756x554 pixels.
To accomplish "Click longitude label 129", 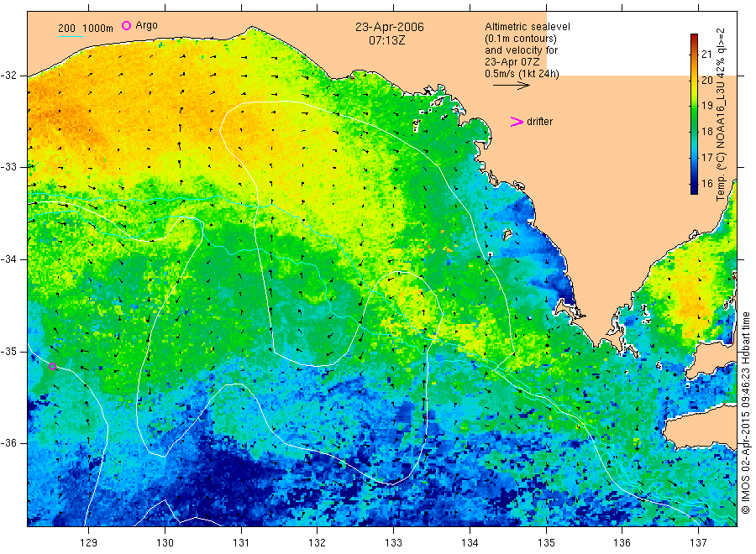I will point(89,543).
